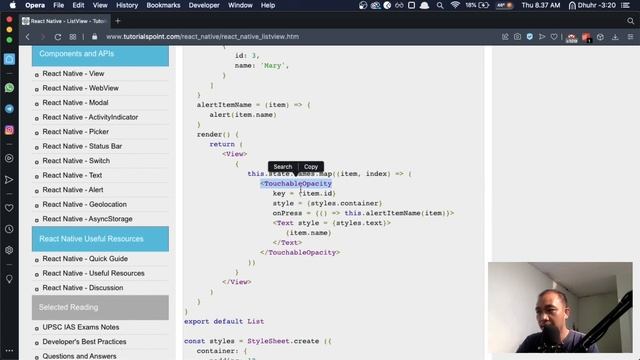640x360 pixels.
Task: Click the Copy button in selection popup
Action: click(x=311, y=167)
